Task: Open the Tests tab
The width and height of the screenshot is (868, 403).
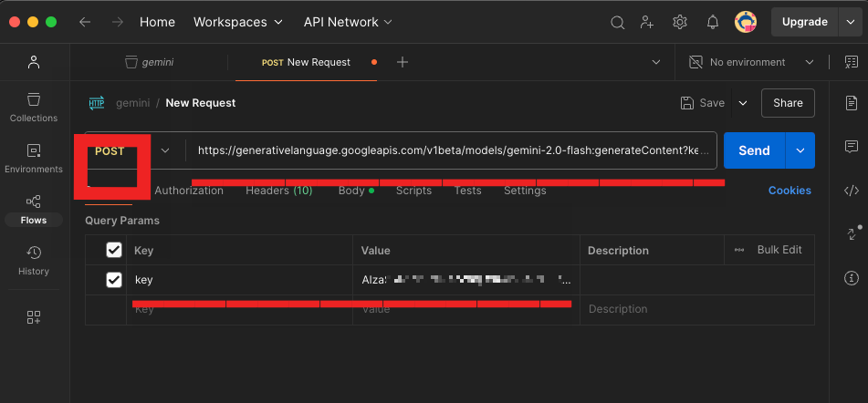Action: click(467, 191)
